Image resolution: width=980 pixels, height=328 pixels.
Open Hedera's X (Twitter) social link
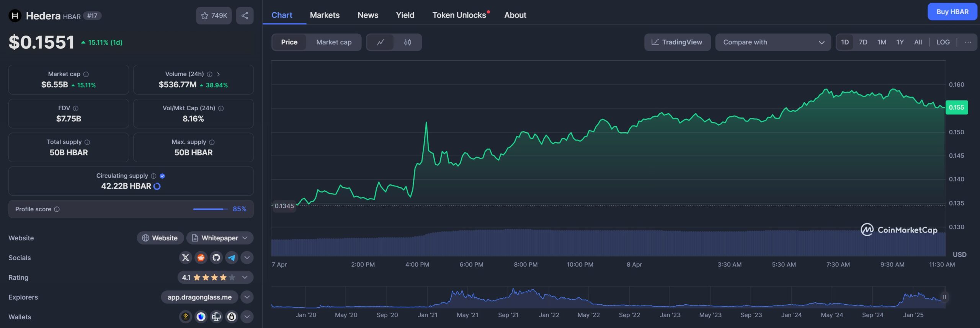point(186,258)
